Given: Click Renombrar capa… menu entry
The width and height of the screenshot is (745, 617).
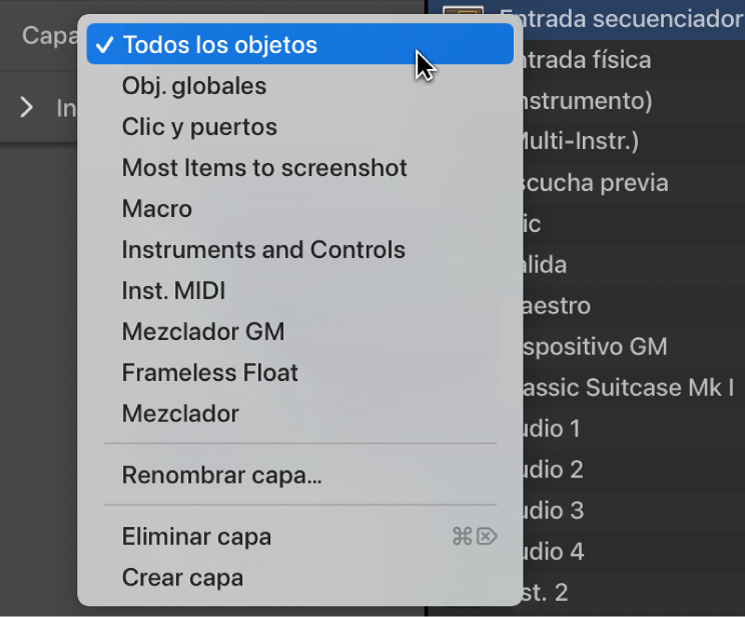Looking at the screenshot, I should pyautogui.click(x=221, y=476).
